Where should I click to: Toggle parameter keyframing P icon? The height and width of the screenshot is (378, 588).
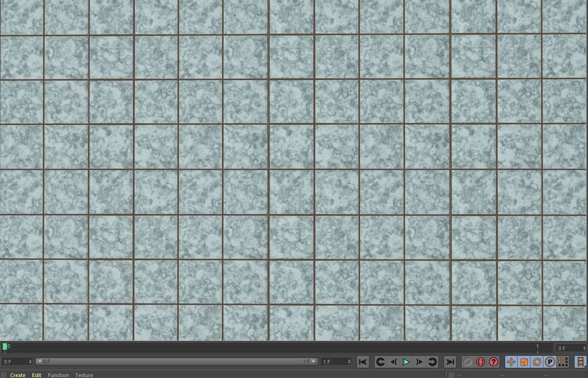[x=550, y=362]
